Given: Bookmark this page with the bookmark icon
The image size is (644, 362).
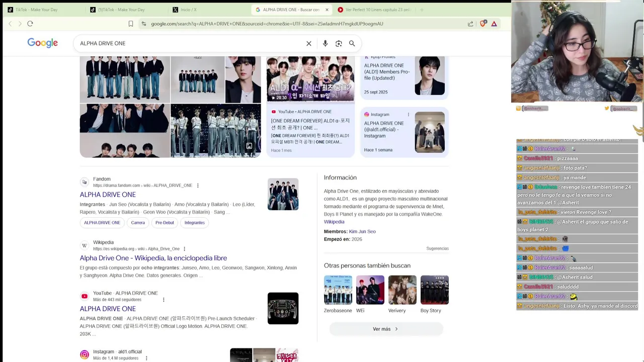Looking at the screenshot, I should 131,24.
